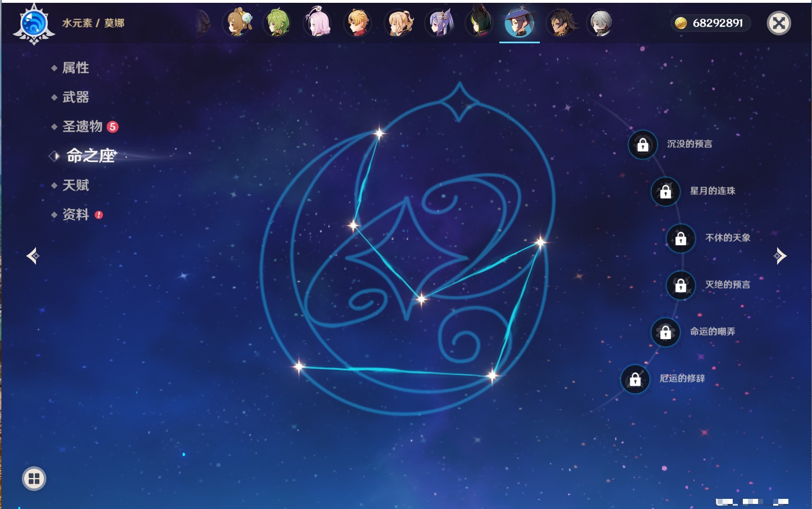This screenshot has height=509, width=812.
Task: Select the purple-haired character portrait
Action: (439, 23)
